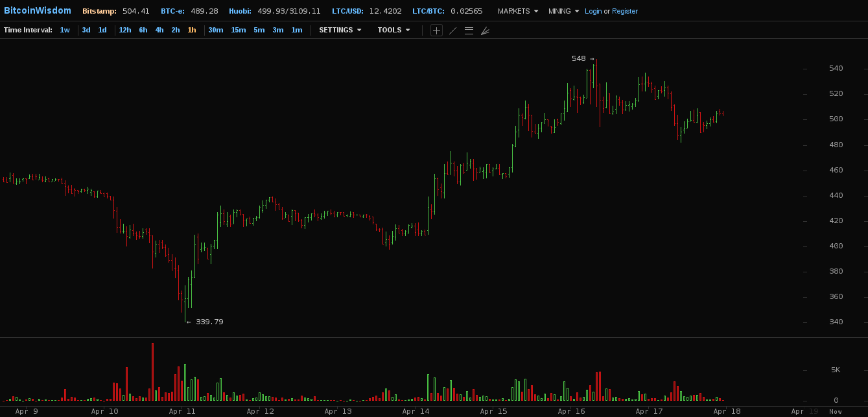The width and height of the screenshot is (868, 417).
Task: Open the SETTINGS dropdown
Action: pos(340,30)
